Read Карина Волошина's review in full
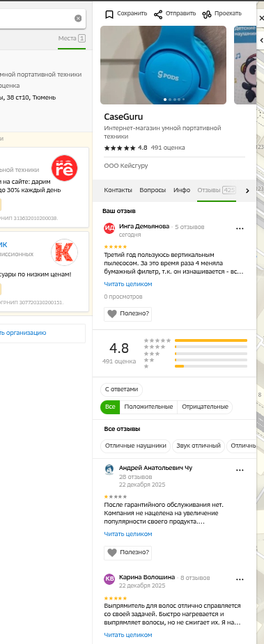This screenshot has width=264, height=644. pos(128,635)
